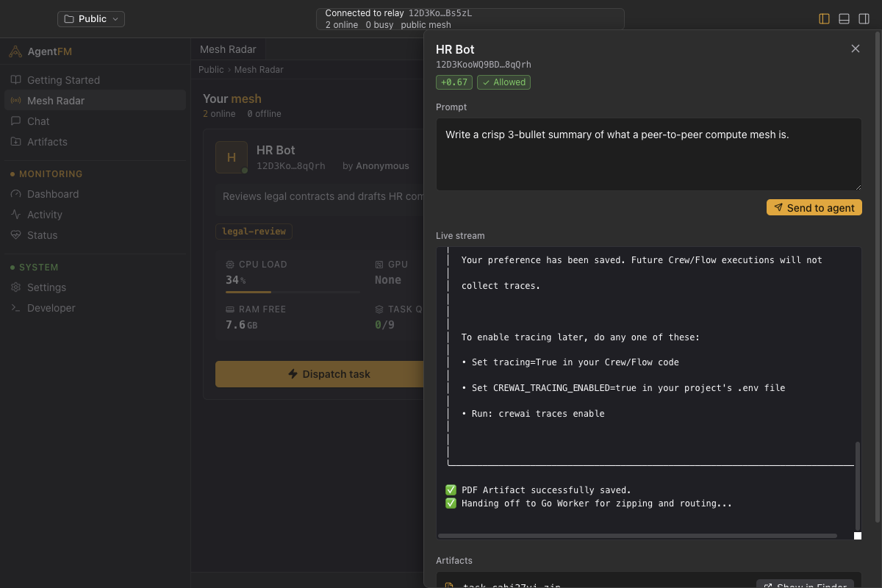Open the Developer section in the sidebar
This screenshot has height=588, width=882.
95,308
